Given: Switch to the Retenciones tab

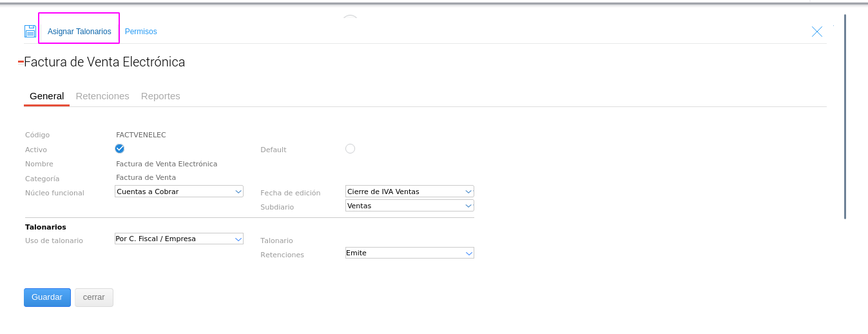Looking at the screenshot, I should tap(102, 96).
